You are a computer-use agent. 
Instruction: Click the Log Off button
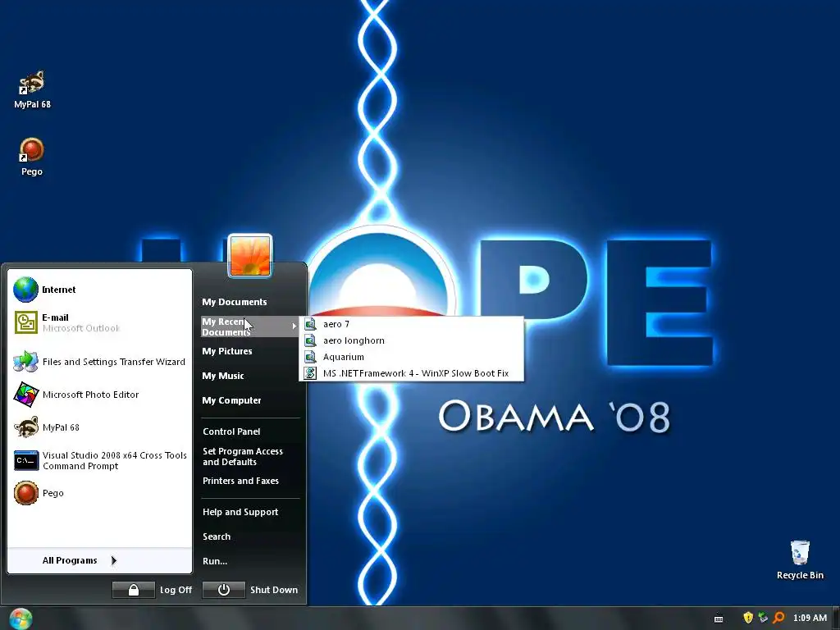coord(152,590)
